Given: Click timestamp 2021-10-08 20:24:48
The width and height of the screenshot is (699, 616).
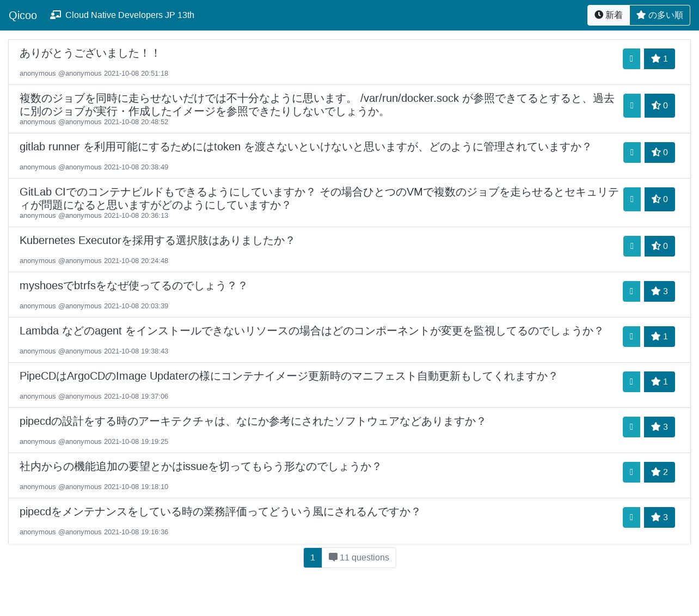Looking at the screenshot, I should coord(136,261).
